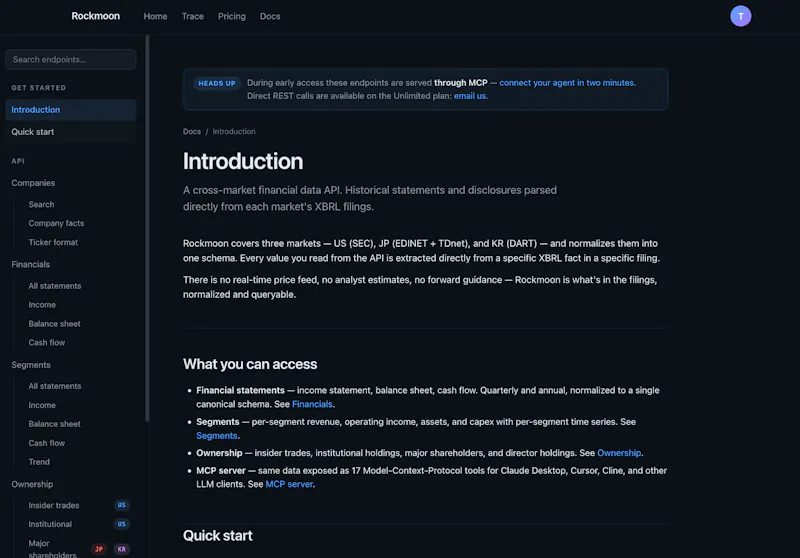
Task: Click the sidebar scrollbar thumb
Action: click(x=147, y=229)
